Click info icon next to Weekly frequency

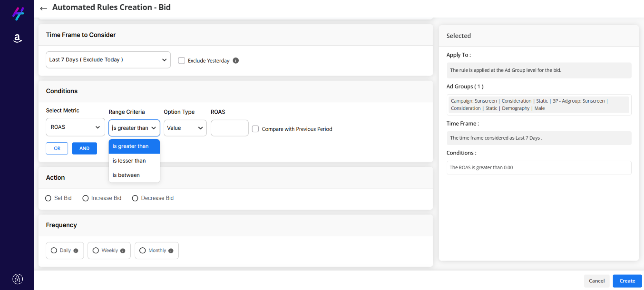click(122, 251)
